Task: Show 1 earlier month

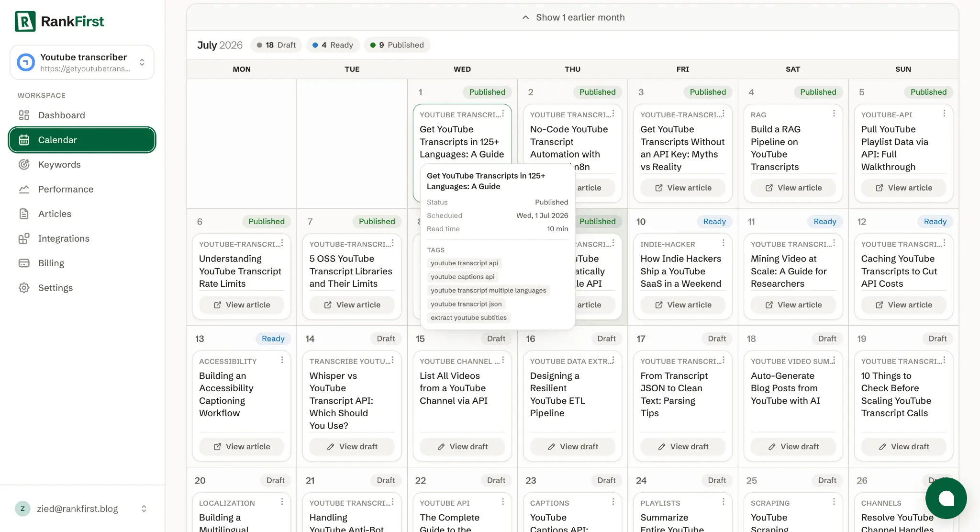Action: click(572, 17)
